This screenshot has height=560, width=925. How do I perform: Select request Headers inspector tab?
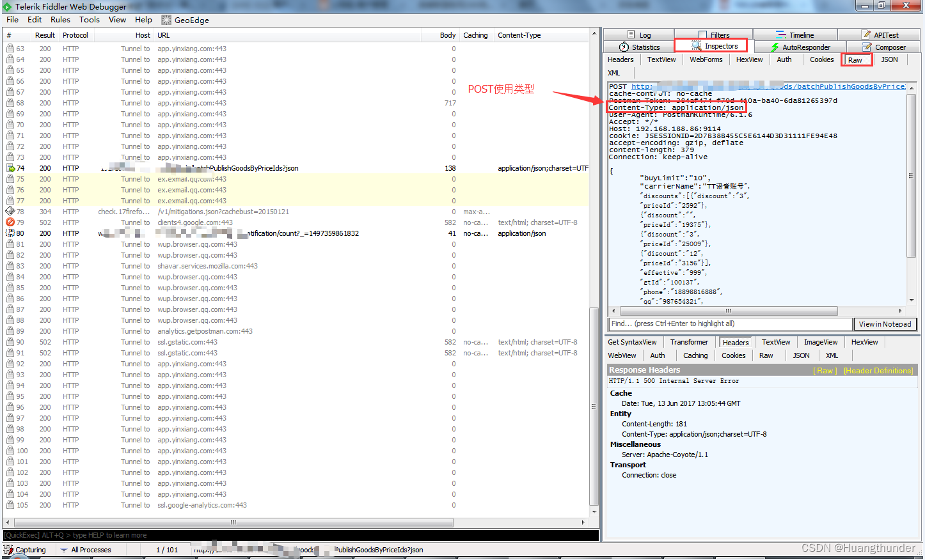tap(621, 59)
